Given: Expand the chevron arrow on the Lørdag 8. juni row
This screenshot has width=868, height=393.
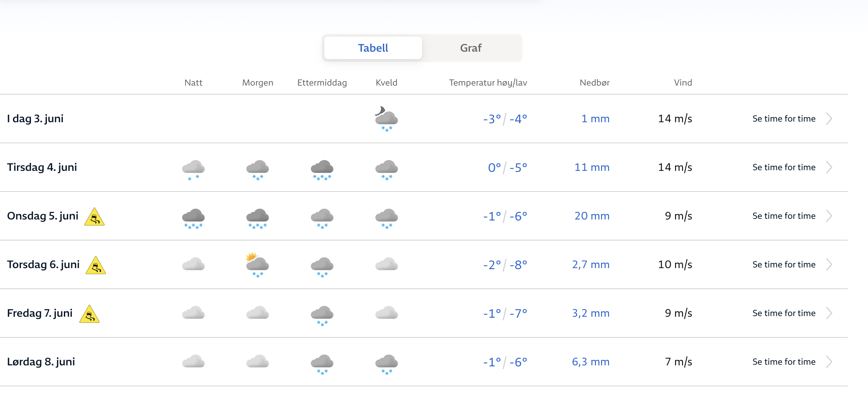Looking at the screenshot, I should (x=829, y=362).
